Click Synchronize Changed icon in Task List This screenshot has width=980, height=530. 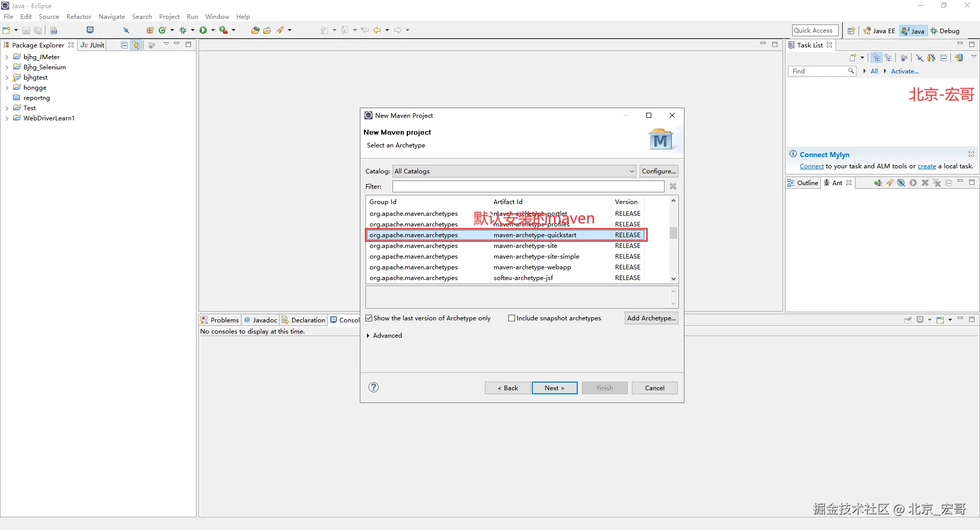[959, 58]
